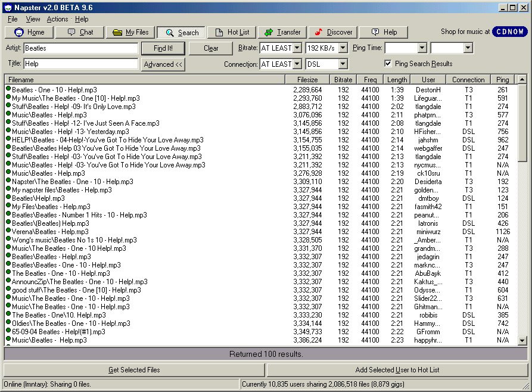Open the Transfer section

coord(282,32)
